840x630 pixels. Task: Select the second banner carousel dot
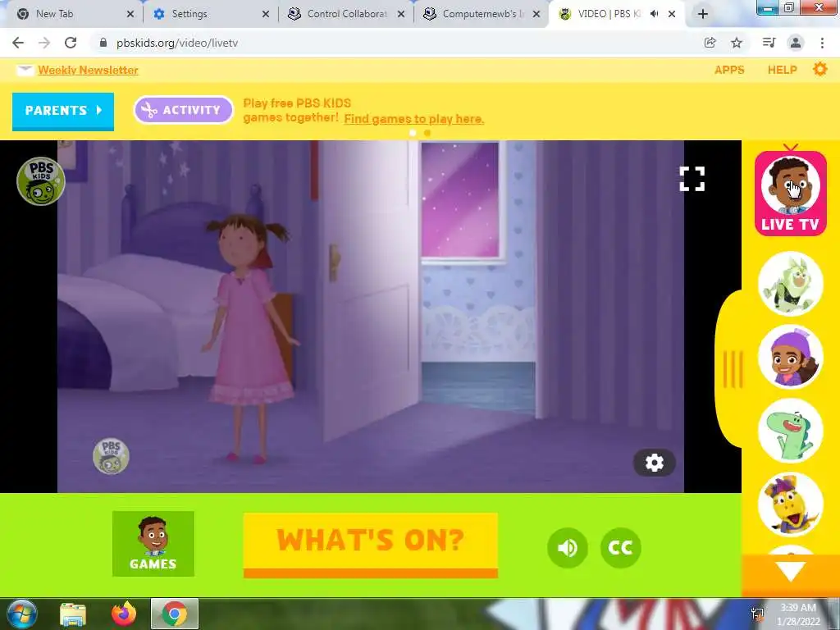coord(427,133)
